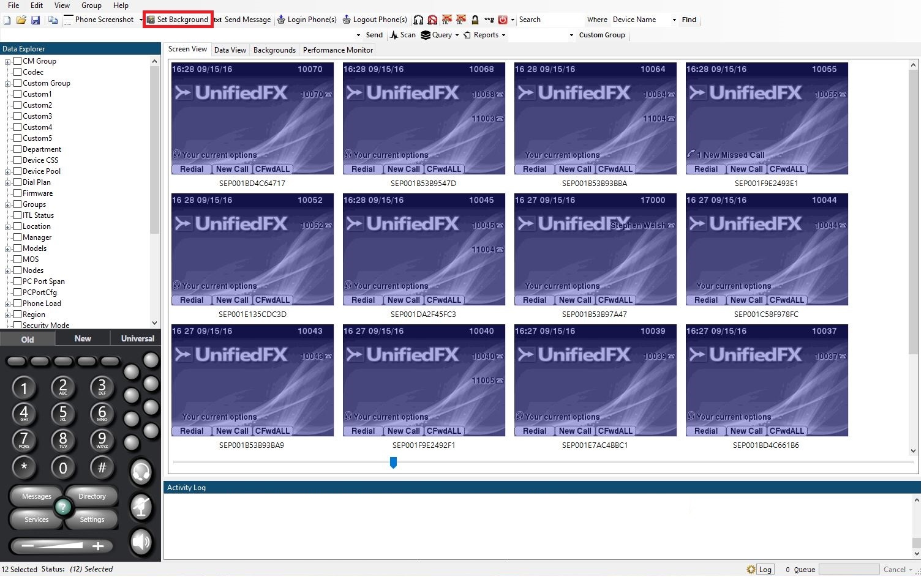Select the SEP001F9E2493E1 phone screenshot
The image size is (924, 577).
tap(767, 119)
